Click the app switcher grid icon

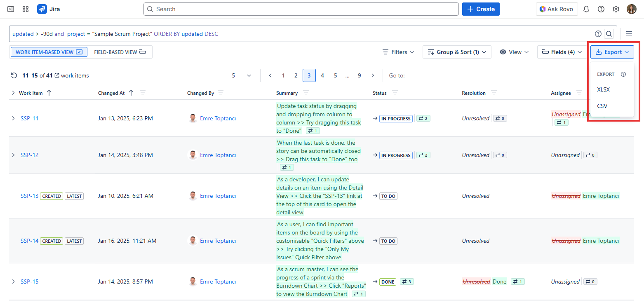(26, 9)
